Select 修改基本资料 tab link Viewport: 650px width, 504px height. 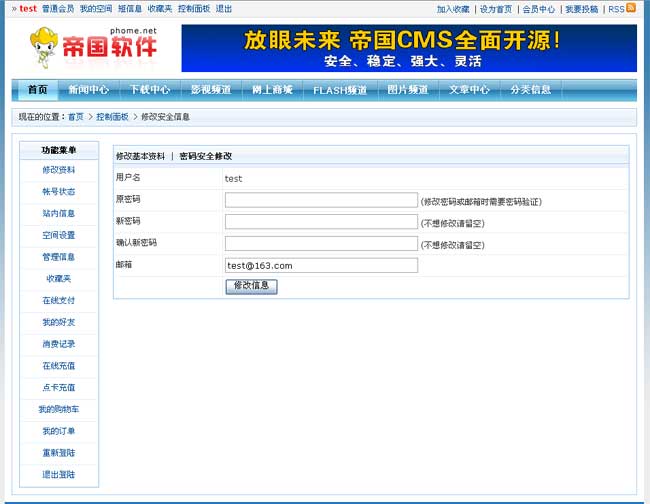pyautogui.click(x=140, y=156)
